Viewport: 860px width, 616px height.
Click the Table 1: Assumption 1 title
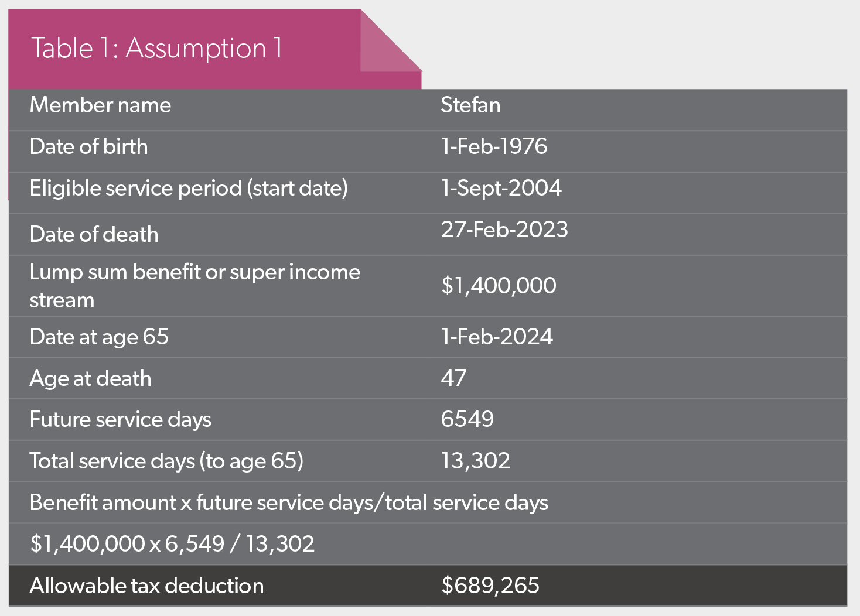156,48
